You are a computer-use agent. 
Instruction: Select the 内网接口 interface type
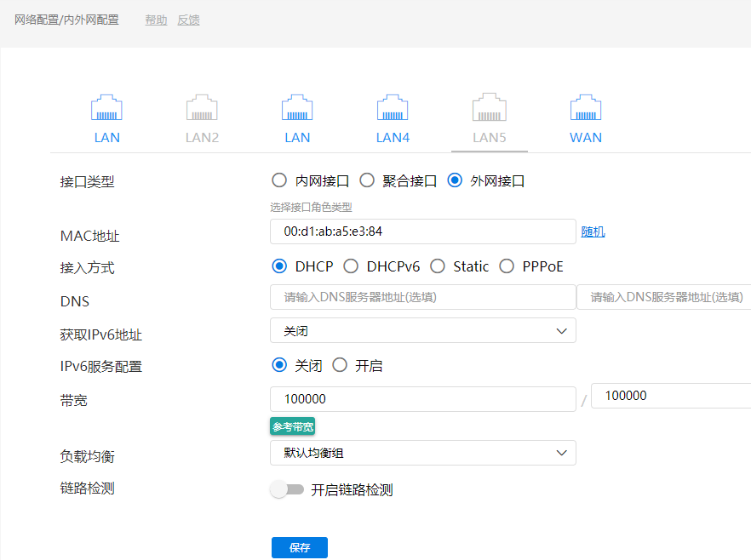tap(279, 180)
